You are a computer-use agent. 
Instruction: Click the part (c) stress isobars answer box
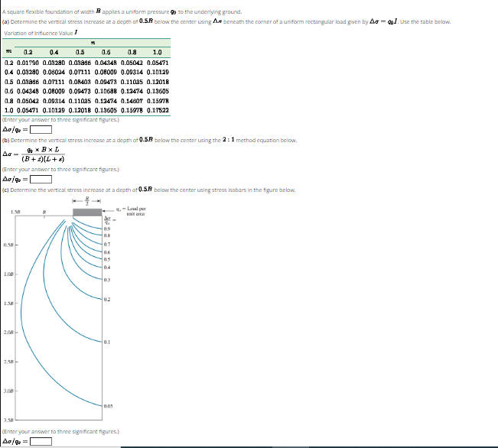[x=41, y=441]
